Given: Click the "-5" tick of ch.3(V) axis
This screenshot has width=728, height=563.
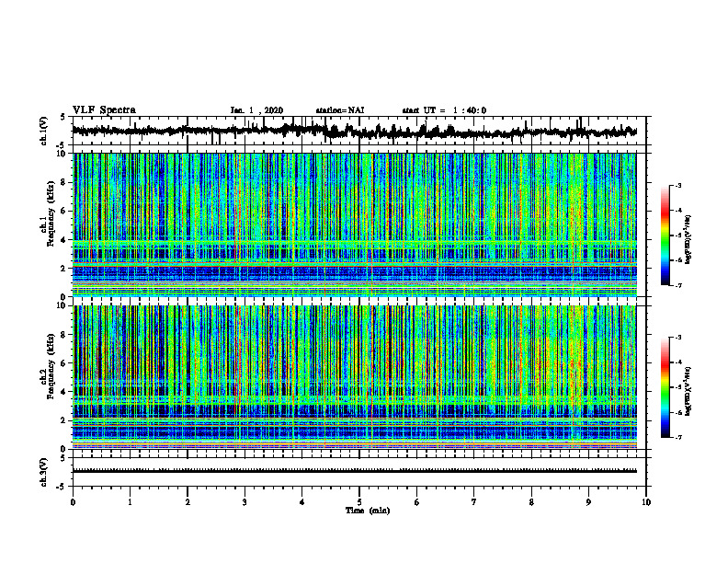Looking at the screenshot, I should point(61,487).
